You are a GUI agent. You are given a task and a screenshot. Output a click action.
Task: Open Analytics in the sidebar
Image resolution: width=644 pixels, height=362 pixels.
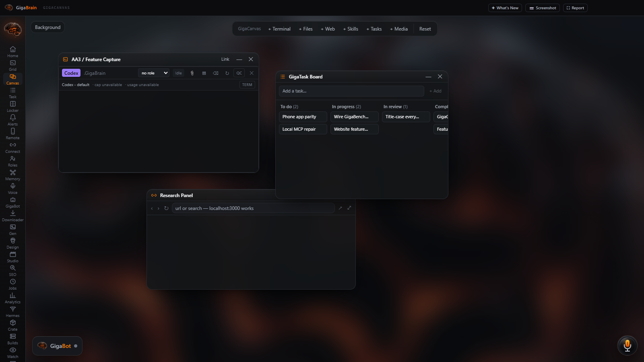pyautogui.click(x=12, y=298)
